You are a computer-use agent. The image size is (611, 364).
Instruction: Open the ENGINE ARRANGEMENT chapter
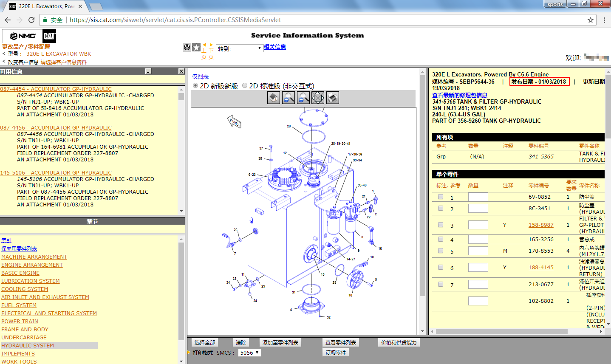click(32, 265)
